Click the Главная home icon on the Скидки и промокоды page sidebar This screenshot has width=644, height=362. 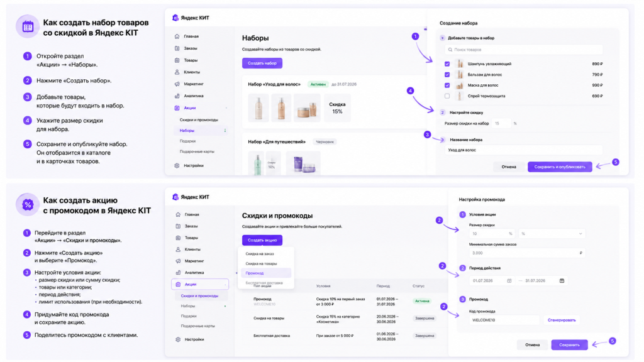178,215
